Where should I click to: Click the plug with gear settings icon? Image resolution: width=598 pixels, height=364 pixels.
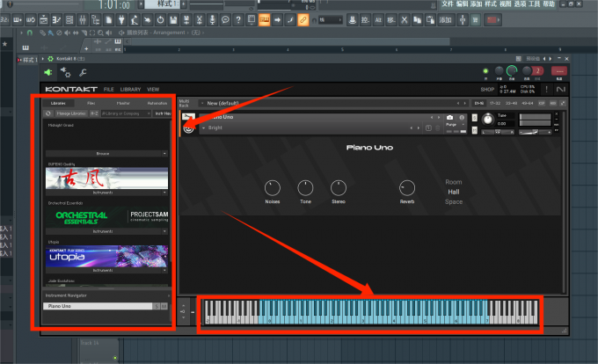(65, 72)
